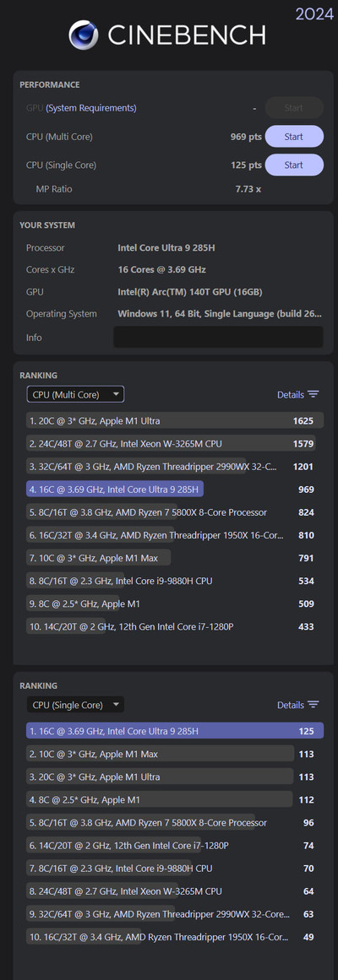Viewport: 338px width, 980px height.
Task: Click the Details link in Multi Core ranking
Action: pyautogui.click(x=291, y=394)
